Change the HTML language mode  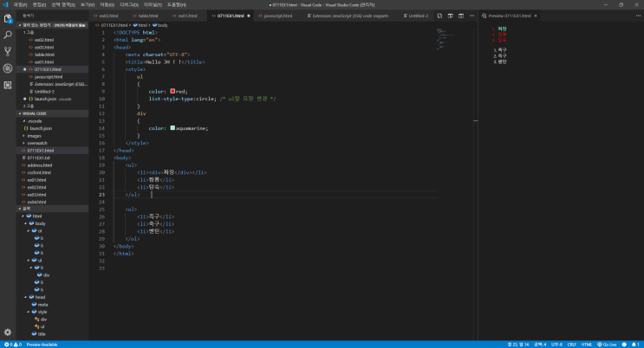coord(587,345)
